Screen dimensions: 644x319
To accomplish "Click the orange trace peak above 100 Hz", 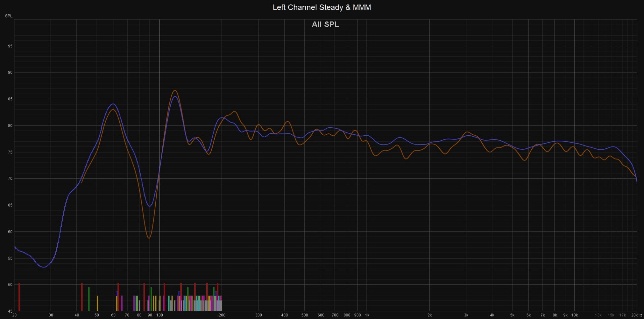I will 174,90.
